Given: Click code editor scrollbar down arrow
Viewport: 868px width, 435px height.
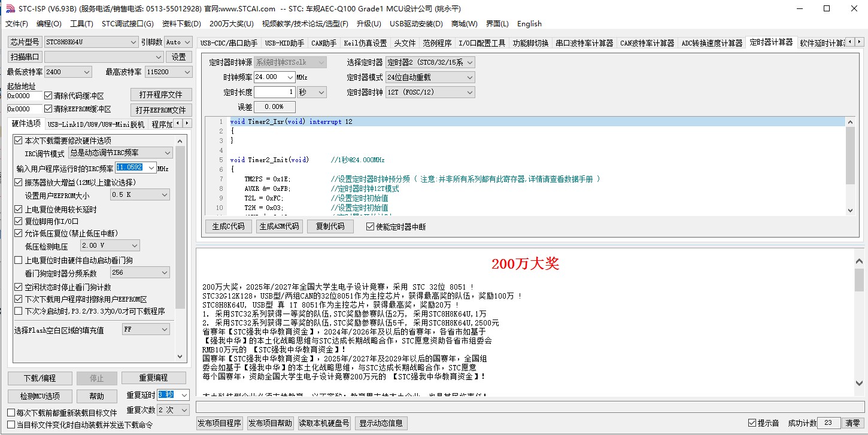Looking at the screenshot, I should coord(850,209).
